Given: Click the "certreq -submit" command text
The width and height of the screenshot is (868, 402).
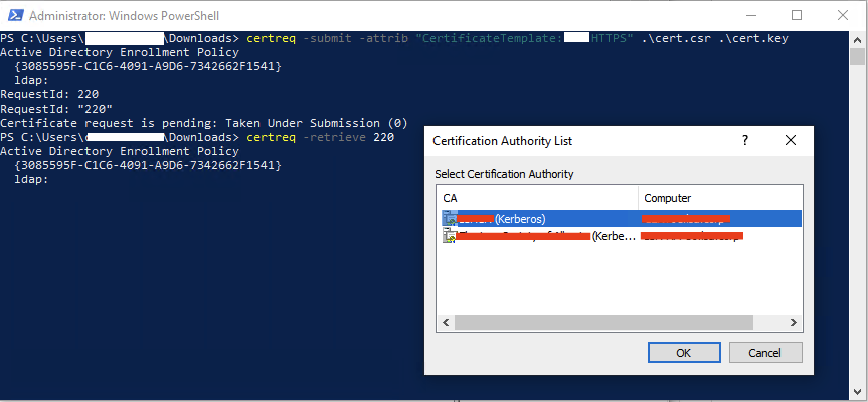Looking at the screenshot, I should click(x=299, y=38).
